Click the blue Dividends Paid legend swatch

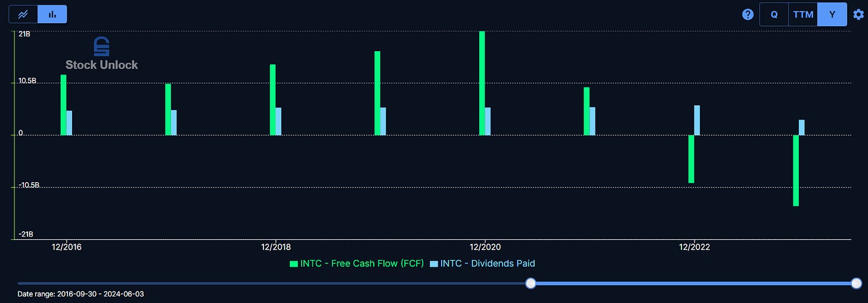click(433, 264)
